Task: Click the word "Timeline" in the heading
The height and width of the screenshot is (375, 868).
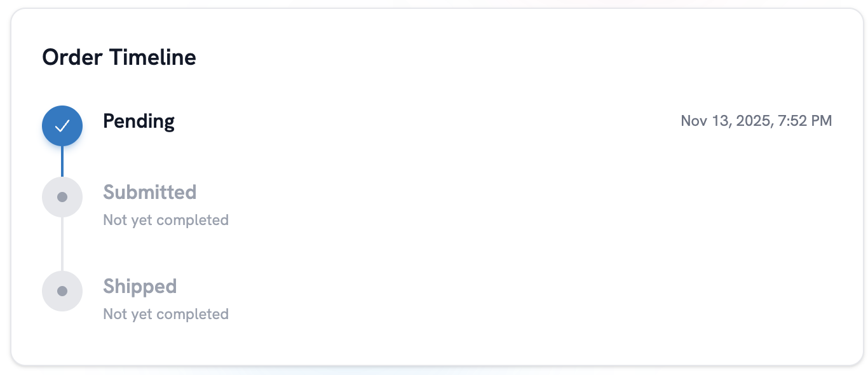Action: [x=153, y=57]
